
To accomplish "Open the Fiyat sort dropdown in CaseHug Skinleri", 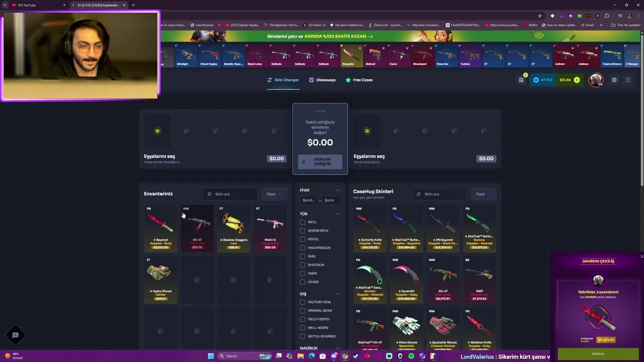I will pyautogui.click(x=484, y=194).
